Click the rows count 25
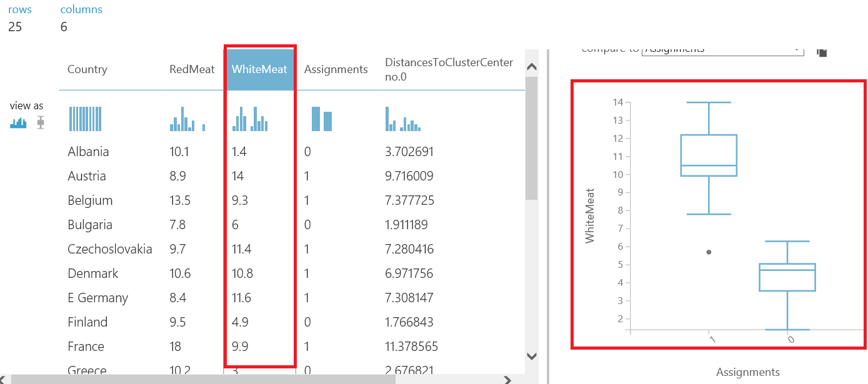 pyautogui.click(x=15, y=27)
